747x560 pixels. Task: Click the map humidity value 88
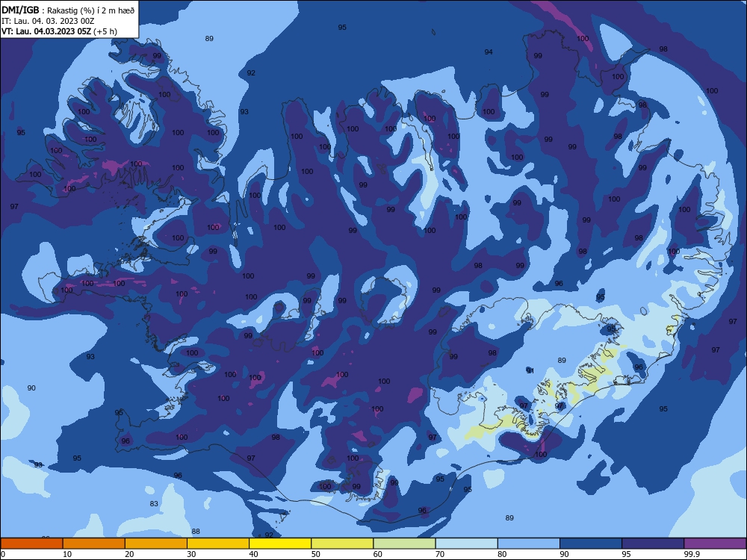tap(196, 532)
